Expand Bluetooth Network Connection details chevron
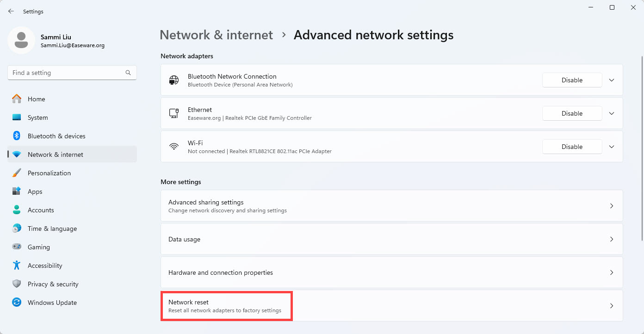The image size is (644, 334). point(612,80)
